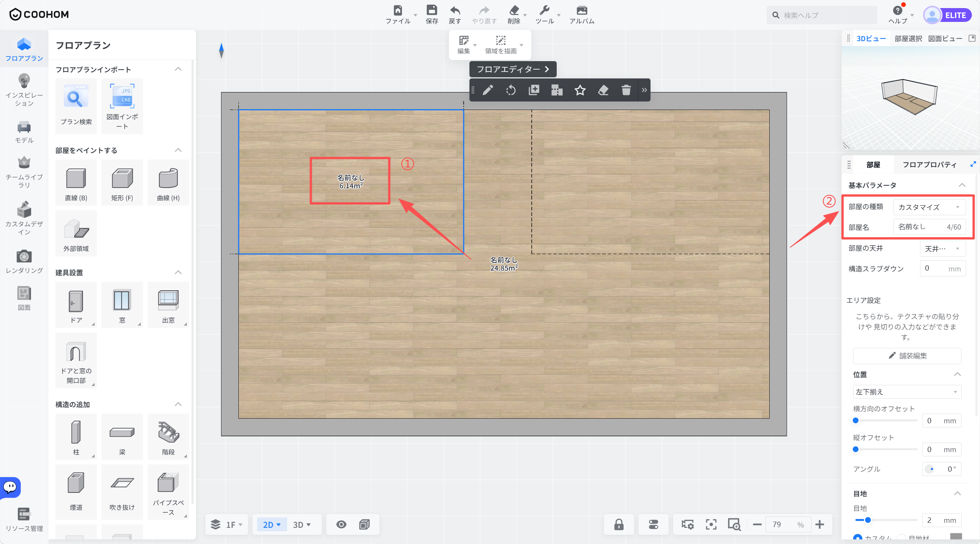Click the pencil edit icon in floating toolbar

[488, 90]
